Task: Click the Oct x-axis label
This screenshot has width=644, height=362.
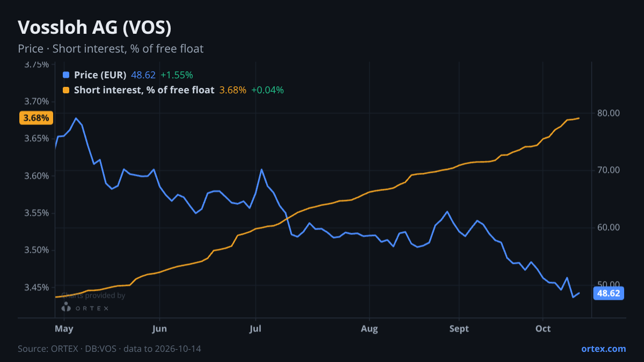Action: click(x=543, y=329)
